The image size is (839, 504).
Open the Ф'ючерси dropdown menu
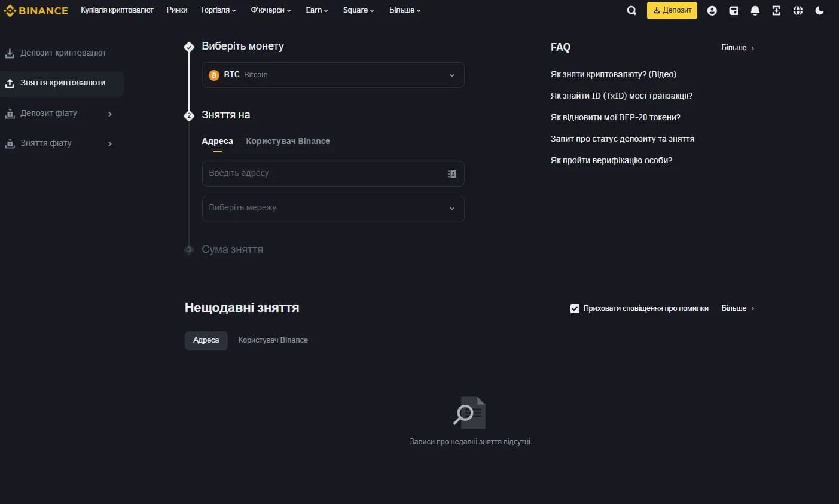(271, 10)
